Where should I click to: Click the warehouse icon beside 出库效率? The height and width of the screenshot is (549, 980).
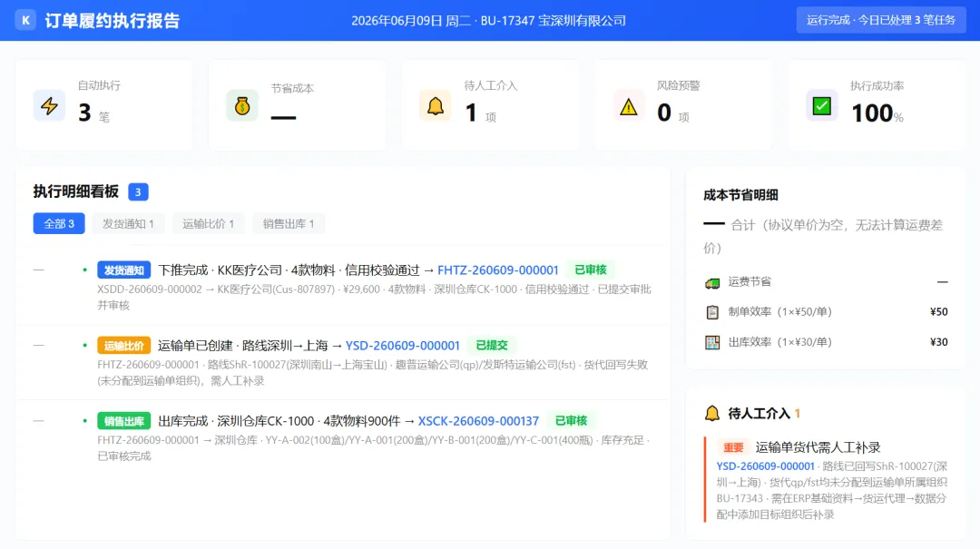point(712,342)
